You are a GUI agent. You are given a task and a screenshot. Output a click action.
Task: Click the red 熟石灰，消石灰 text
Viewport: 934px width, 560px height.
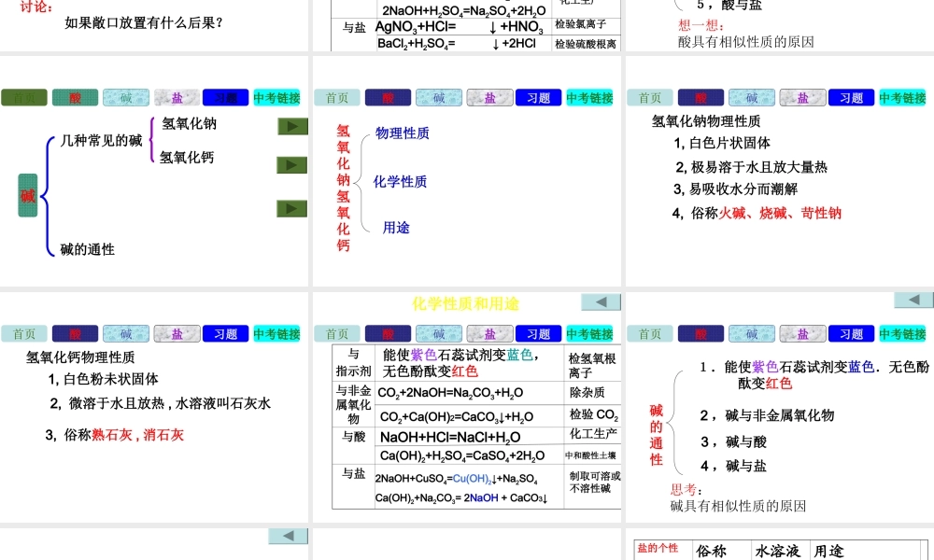(137, 435)
